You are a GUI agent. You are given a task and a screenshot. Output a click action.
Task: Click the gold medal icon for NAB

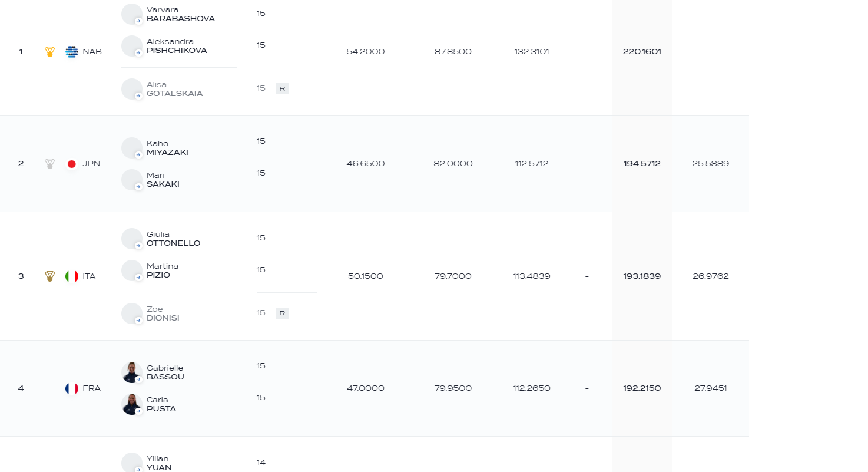pos(50,52)
